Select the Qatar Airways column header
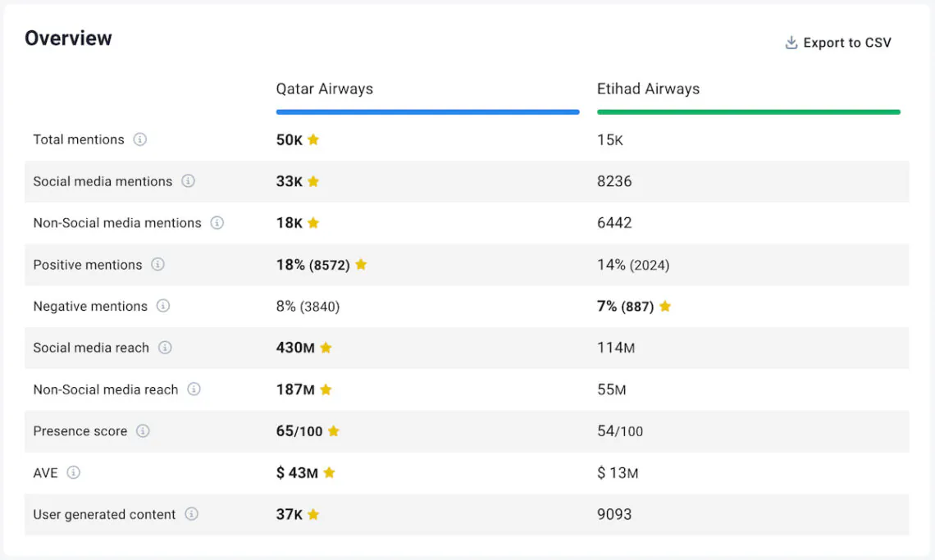Screen dimensions: 935x560 325,89
